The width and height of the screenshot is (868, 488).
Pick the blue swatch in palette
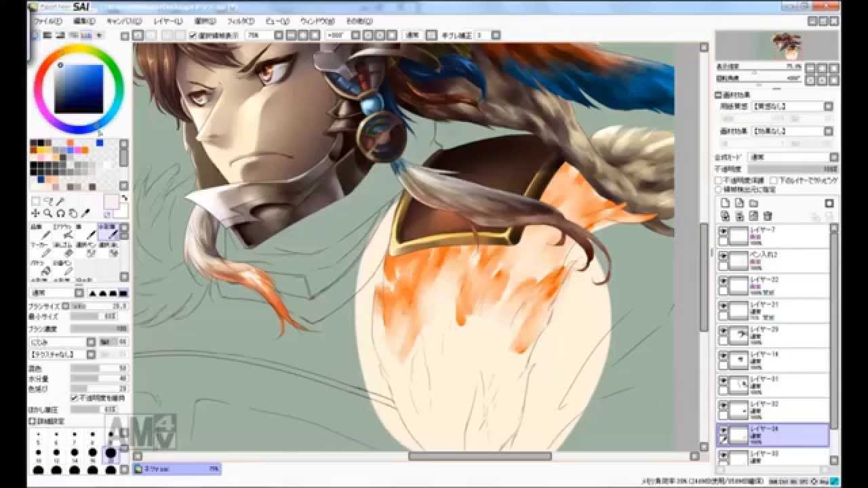coord(100,142)
